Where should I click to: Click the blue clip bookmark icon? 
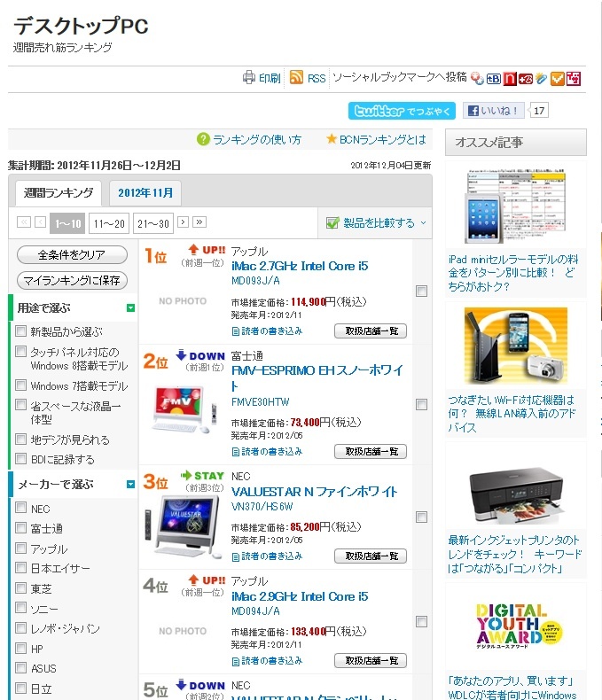click(x=541, y=79)
